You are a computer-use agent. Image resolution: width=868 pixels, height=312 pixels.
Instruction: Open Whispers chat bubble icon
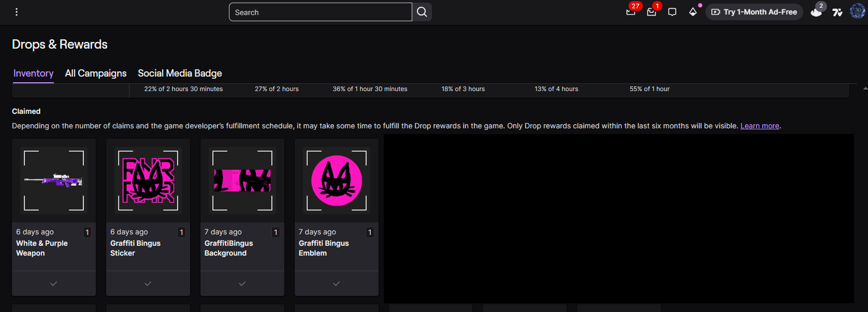pos(672,12)
